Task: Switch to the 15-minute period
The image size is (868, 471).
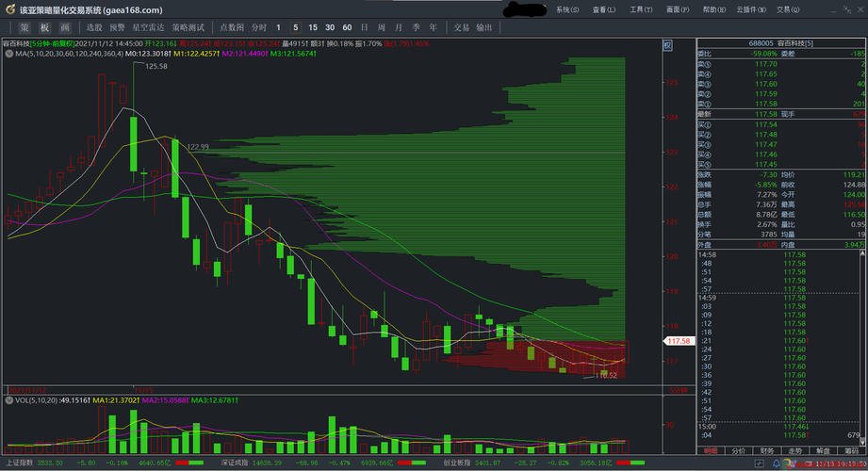Action: pyautogui.click(x=313, y=27)
